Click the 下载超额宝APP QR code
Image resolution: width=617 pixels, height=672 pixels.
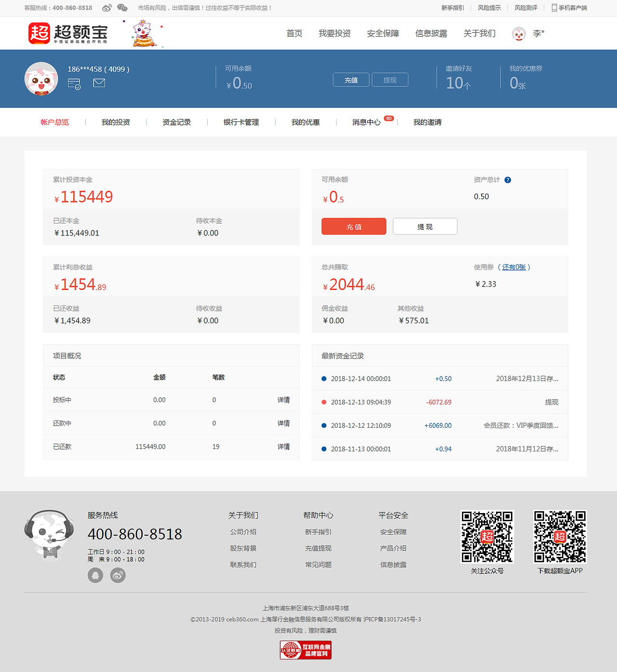pos(560,537)
